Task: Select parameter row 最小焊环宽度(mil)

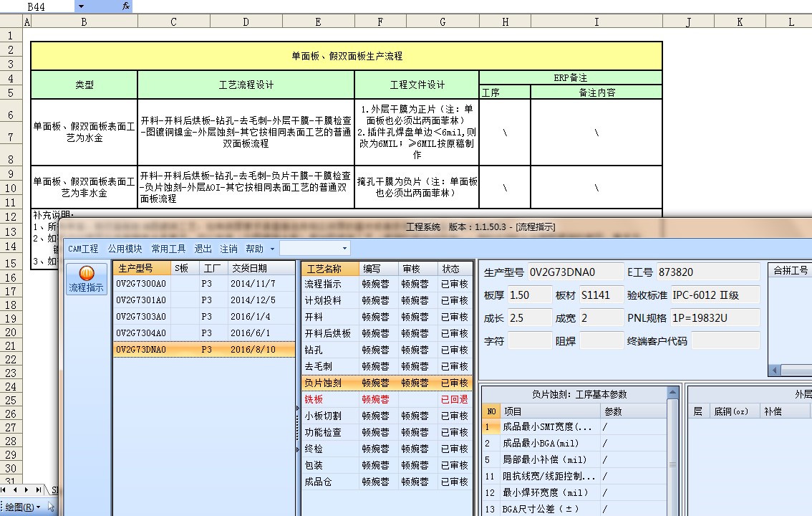Action: point(575,492)
